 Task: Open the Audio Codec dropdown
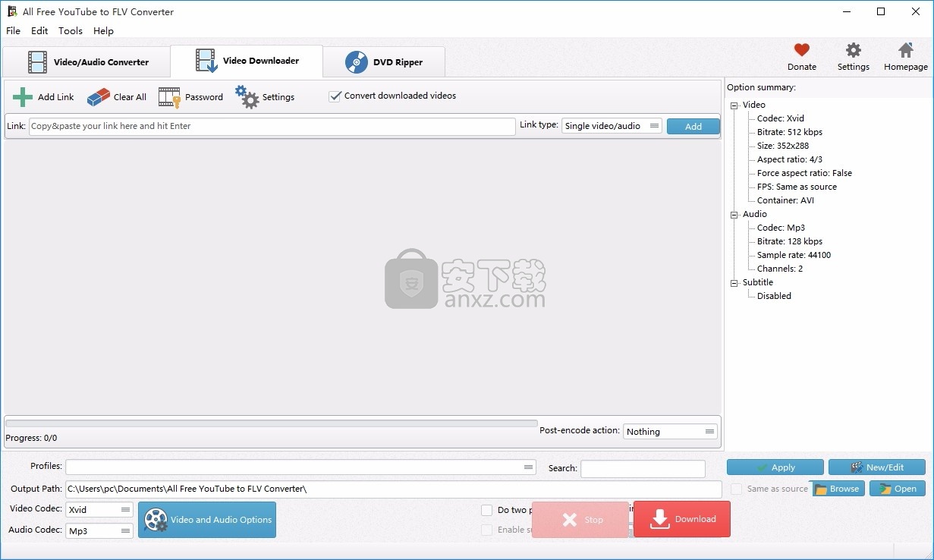(99, 531)
